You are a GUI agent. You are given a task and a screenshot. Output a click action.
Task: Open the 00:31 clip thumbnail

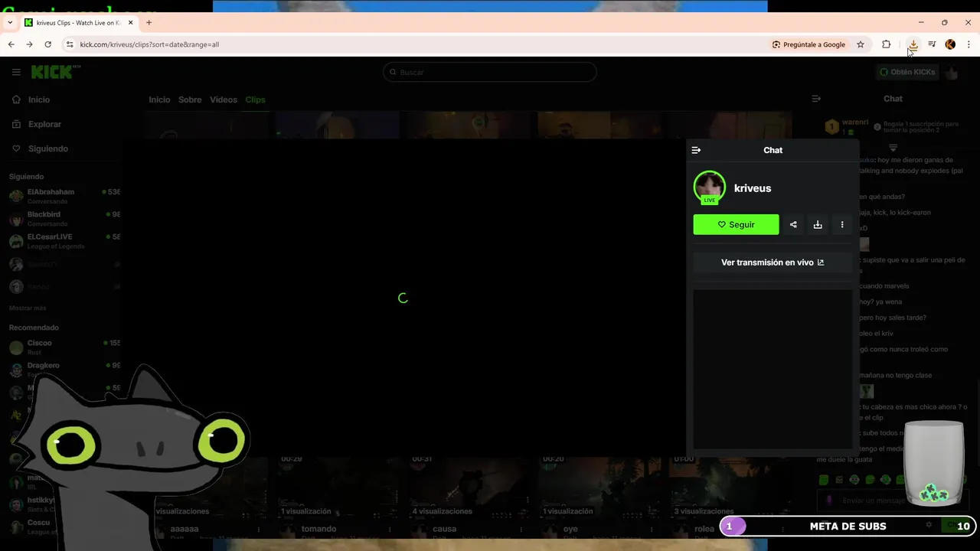point(470,488)
